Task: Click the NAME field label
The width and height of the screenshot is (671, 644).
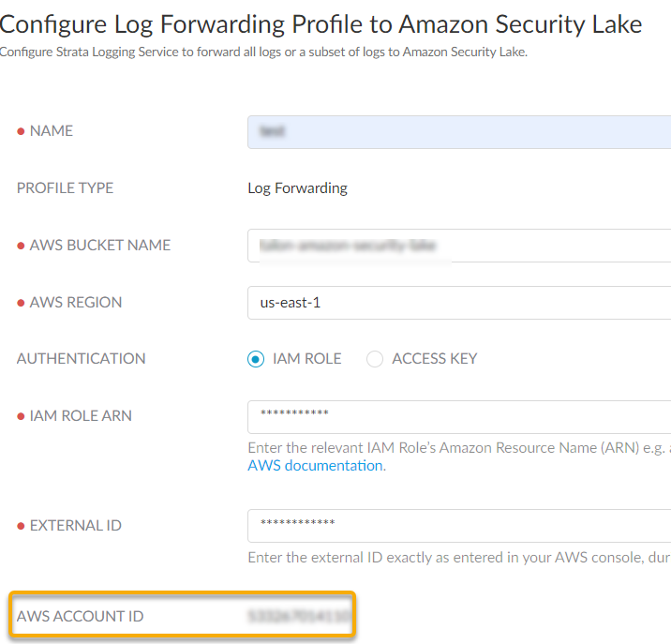Action: tap(52, 131)
